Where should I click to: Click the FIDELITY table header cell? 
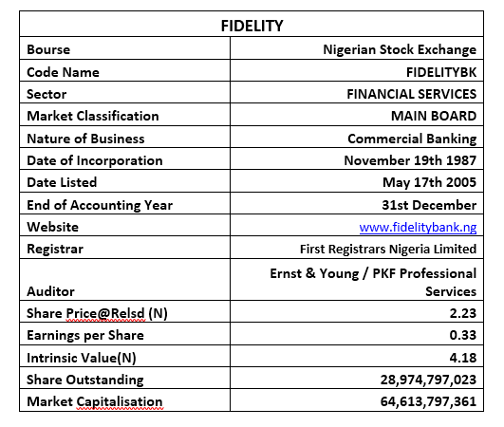(x=252, y=24)
